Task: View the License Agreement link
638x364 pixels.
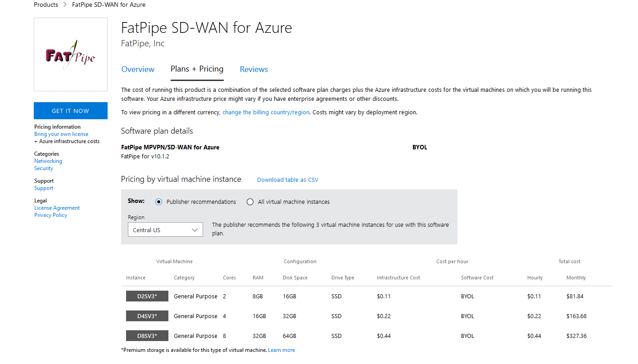Action: point(57,208)
